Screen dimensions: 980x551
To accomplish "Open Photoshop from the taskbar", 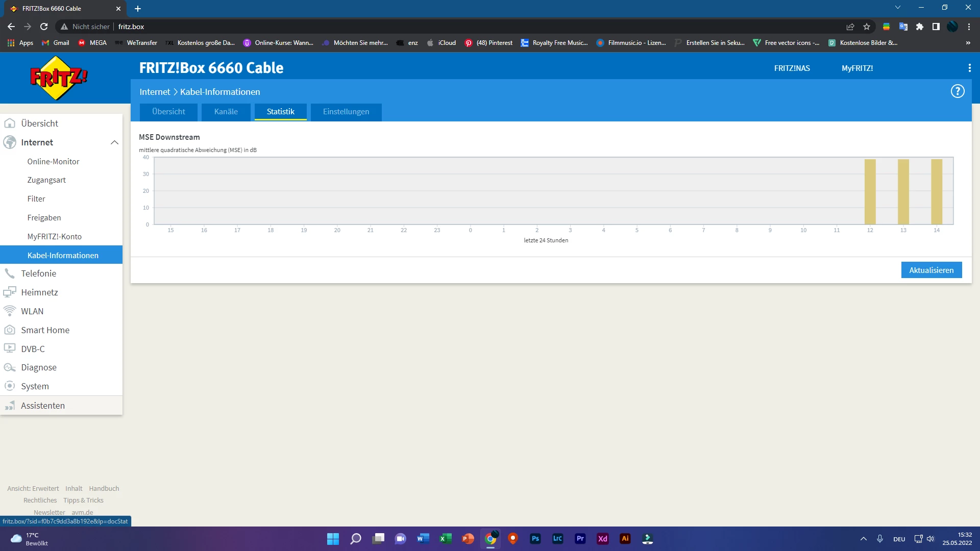I will 535,539.
